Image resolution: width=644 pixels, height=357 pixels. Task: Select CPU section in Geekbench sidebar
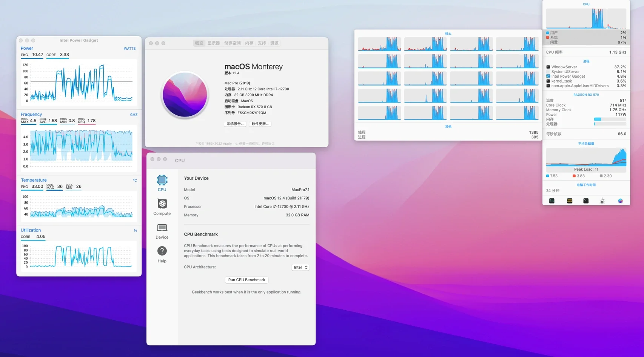162,183
